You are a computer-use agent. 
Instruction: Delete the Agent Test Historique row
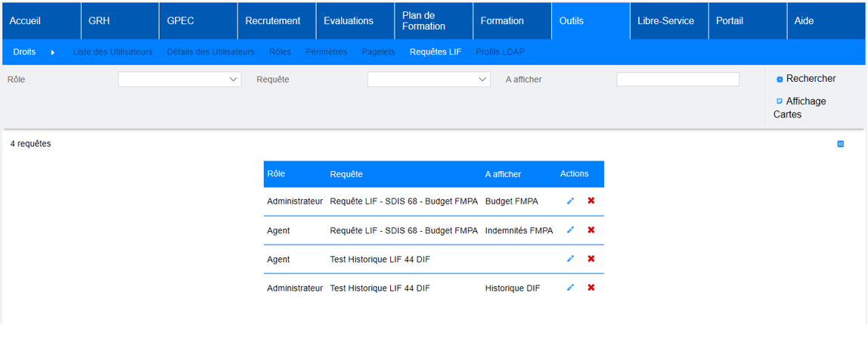[x=591, y=259]
